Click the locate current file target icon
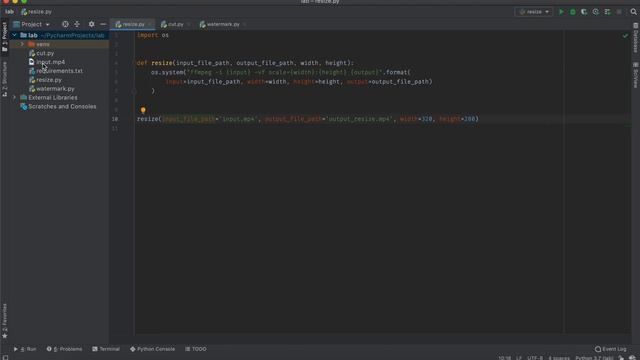640x360 pixels. [65, 24]
